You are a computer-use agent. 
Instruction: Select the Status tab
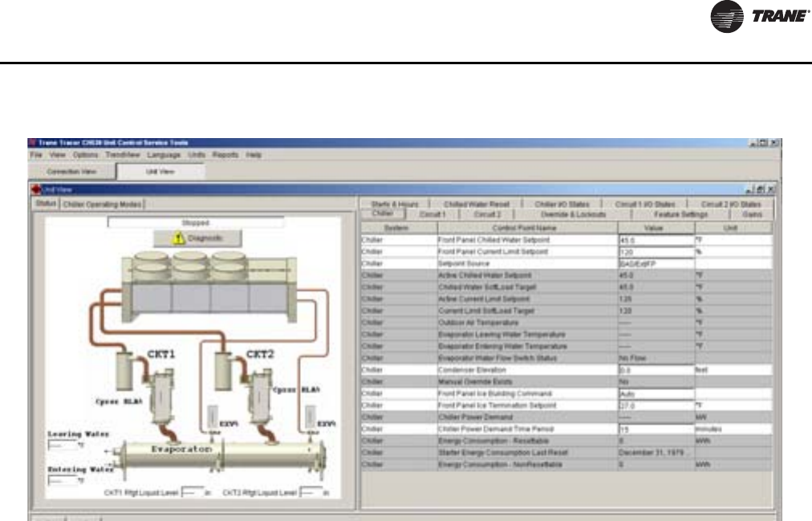46,204
